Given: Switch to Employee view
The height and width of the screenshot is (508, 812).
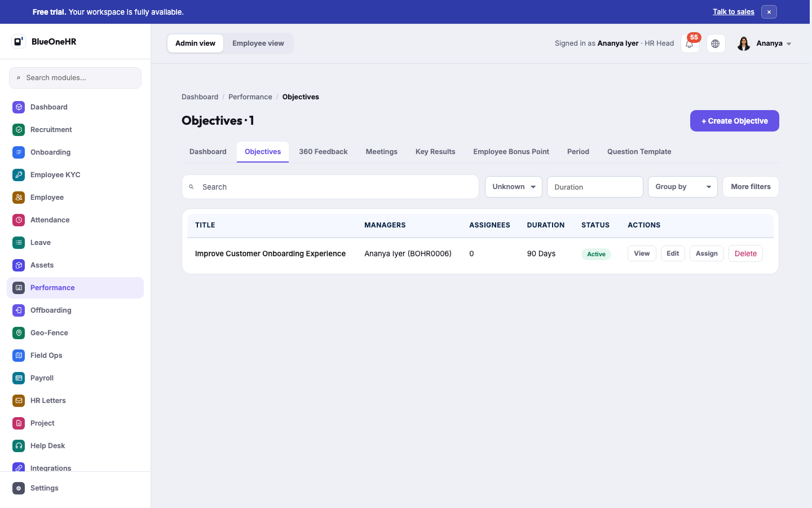Looking at the screenshot, I should 258,43.
